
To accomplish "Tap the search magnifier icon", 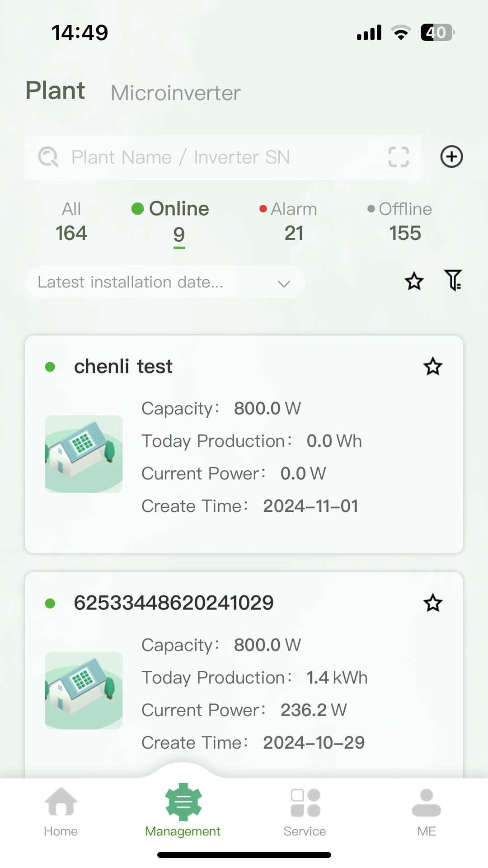I will pos(48,157).
